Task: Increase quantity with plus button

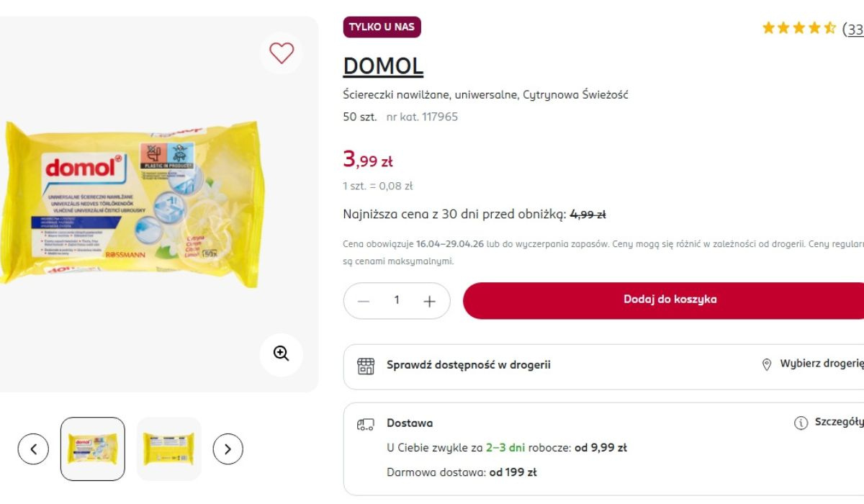Action: click(x=430, y=301)
